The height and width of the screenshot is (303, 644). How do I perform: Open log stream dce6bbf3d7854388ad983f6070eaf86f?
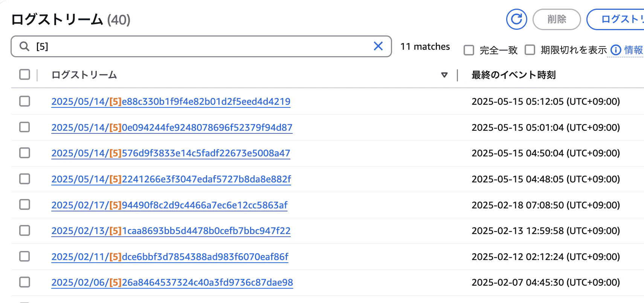click(170, 257)
